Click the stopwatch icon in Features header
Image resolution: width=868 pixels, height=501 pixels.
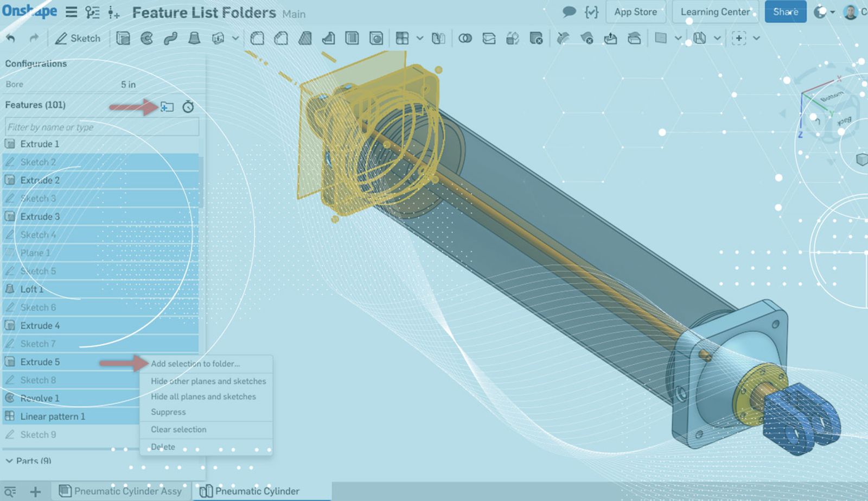[x=188, y=106]
